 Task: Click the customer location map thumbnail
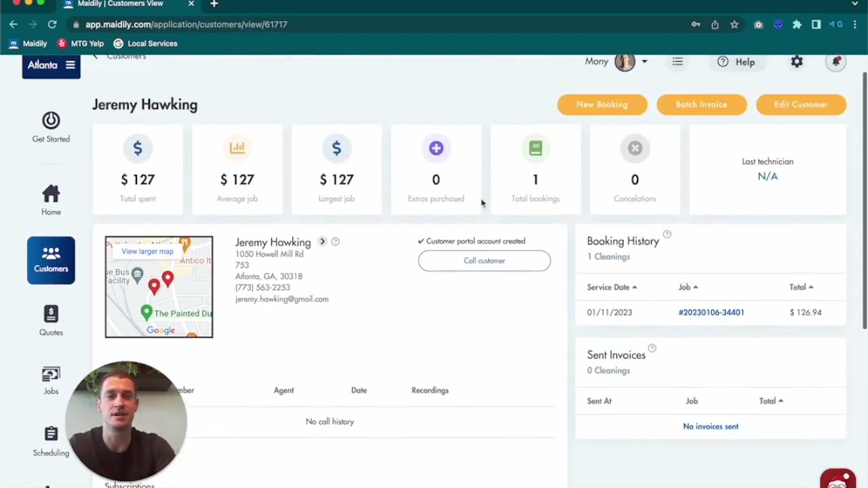[x=159, y=287]
